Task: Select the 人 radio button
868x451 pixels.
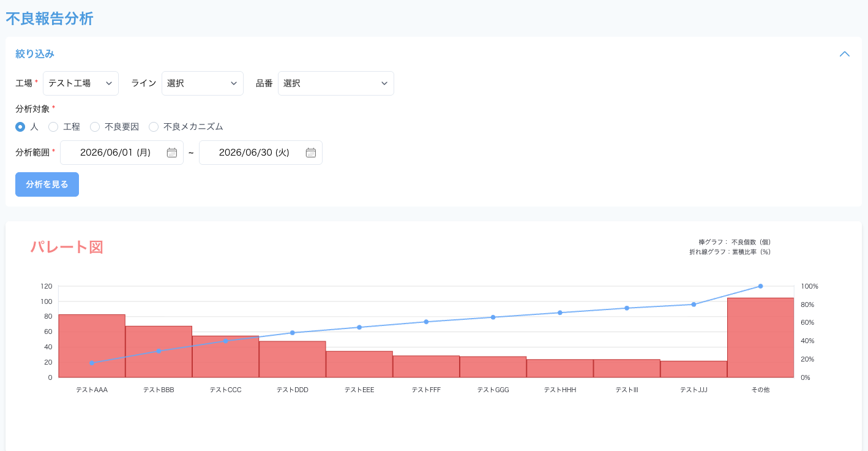Action: pyautogui.click(x=20, y=127)
